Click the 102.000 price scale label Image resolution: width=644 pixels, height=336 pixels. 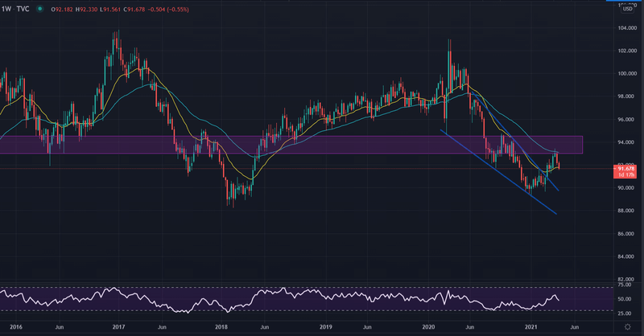[626, 51]
